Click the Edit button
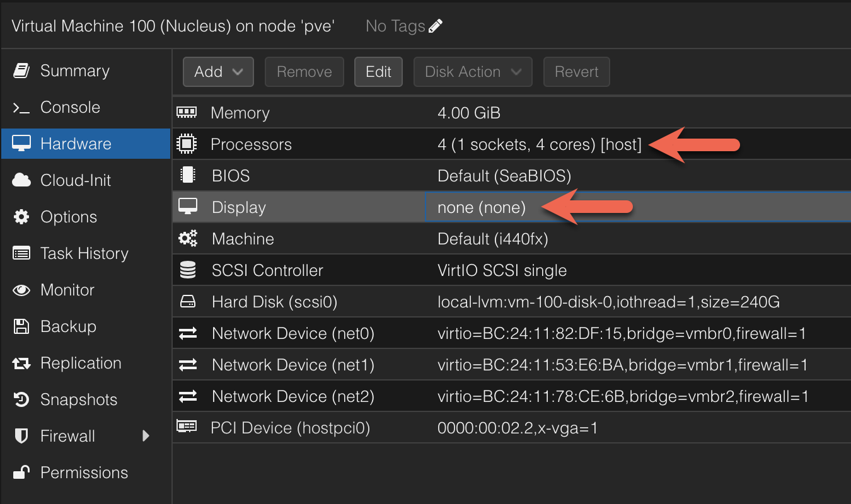851x504 pixels. pyautogui.click(x=378, y=72)
